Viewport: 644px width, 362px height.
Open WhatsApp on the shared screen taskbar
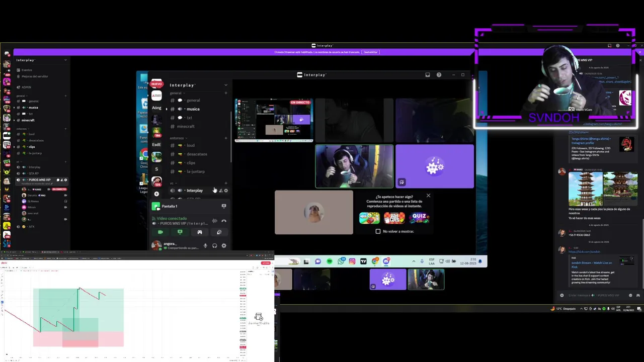pos(341,261)
